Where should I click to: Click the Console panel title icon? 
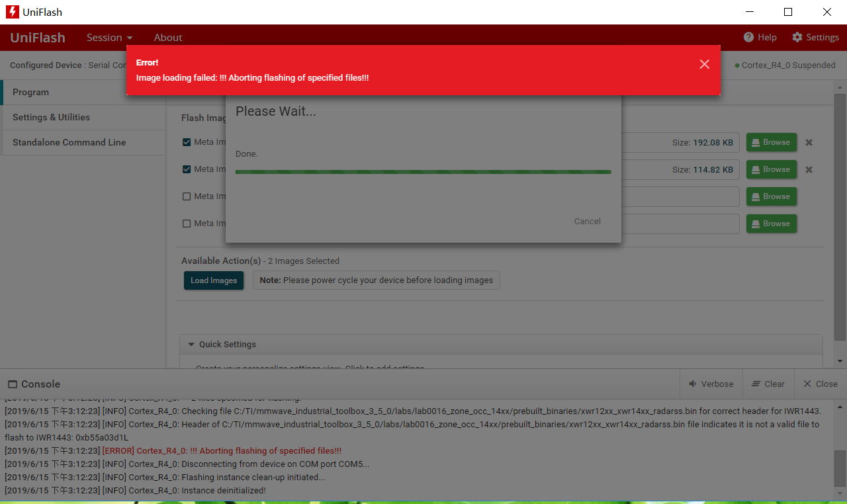click(13, 384)
